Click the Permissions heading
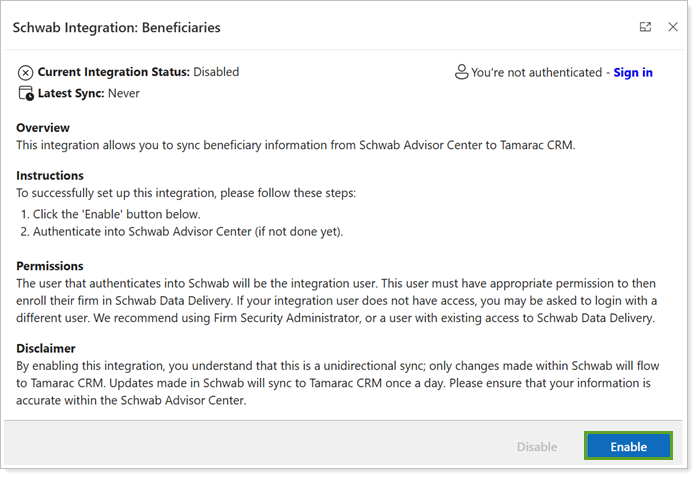Image resolution: width=697 pixels, height=478 pixels. click(50, 266)
